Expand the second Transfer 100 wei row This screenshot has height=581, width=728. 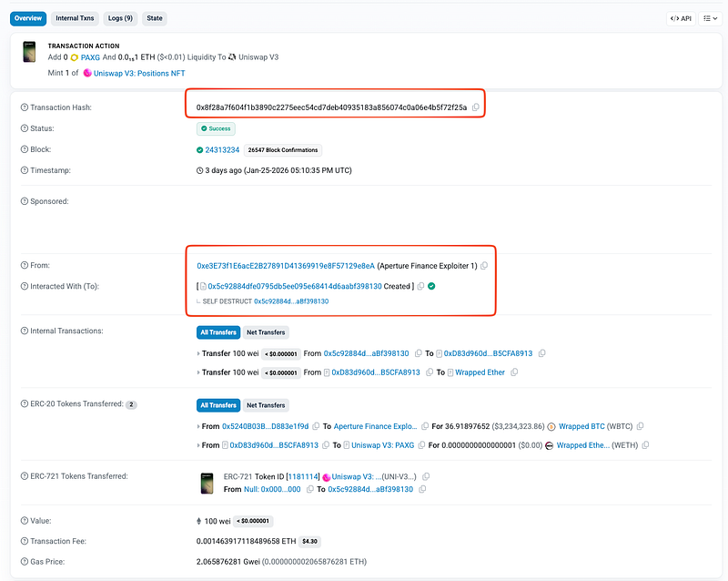(199, 372)
